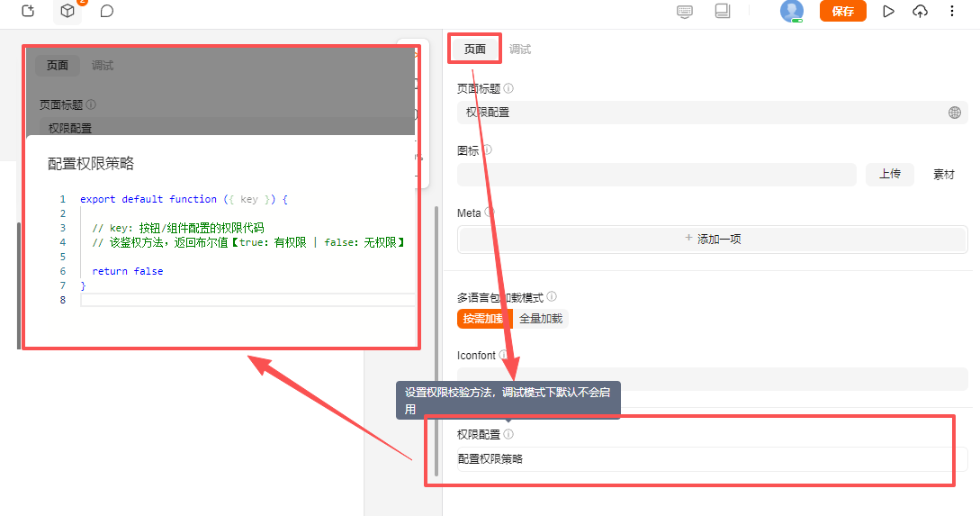Select 全量加载 loading mode

pos(542,319)
